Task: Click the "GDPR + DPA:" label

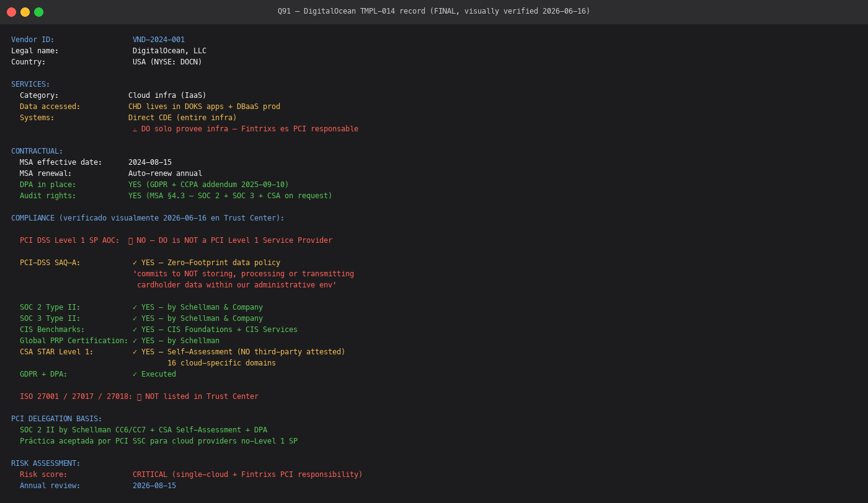Action: (43, 374)
